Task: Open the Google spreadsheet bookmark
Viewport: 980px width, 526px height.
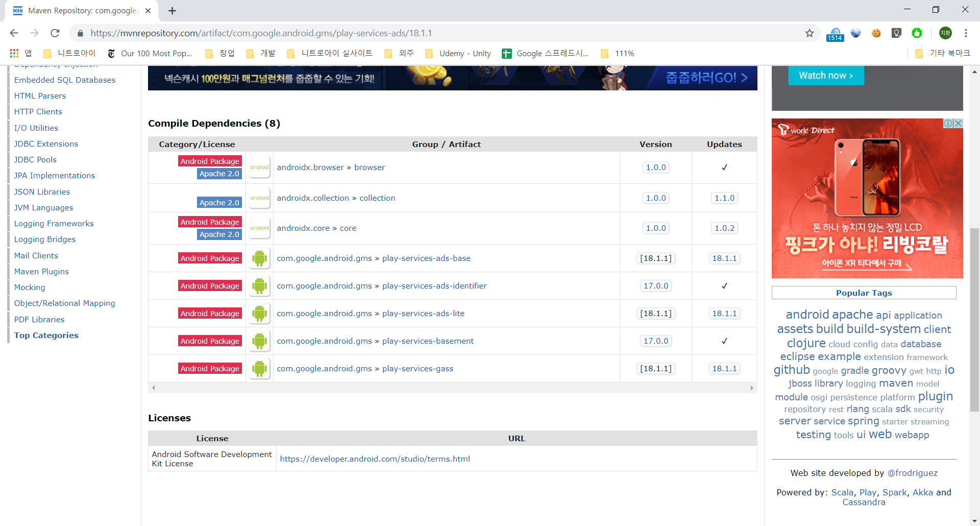Action: pyautogui.click(x=545, y=53)
